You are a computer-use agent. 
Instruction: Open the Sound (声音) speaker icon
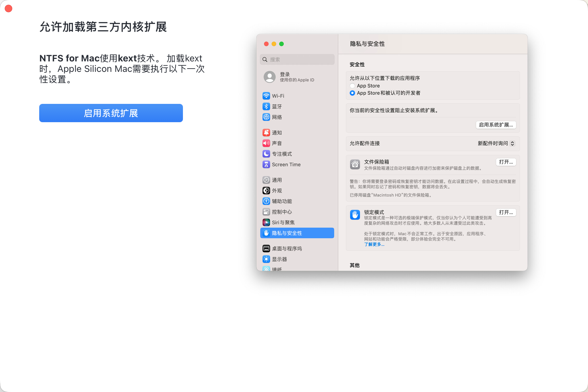266,143
